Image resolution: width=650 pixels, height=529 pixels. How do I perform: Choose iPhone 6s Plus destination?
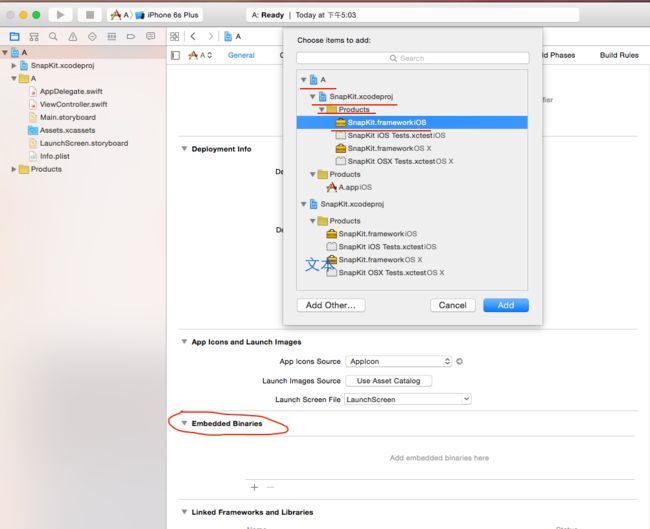point(167,15)
